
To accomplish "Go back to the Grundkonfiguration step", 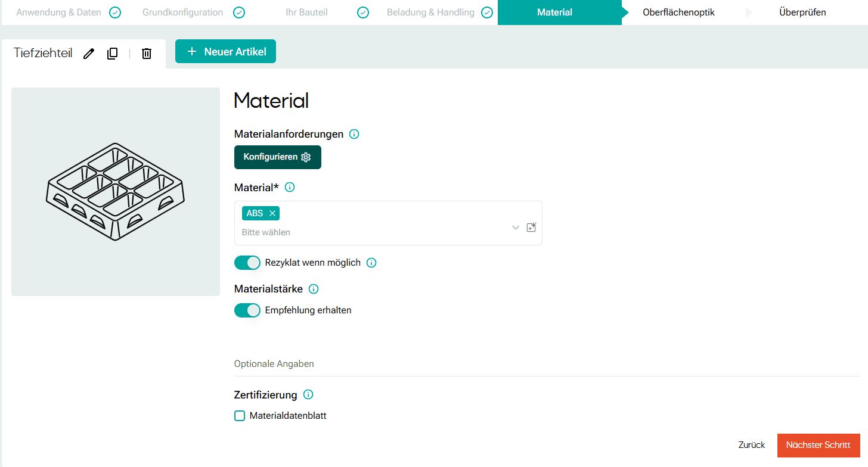I will pos(182,12).
